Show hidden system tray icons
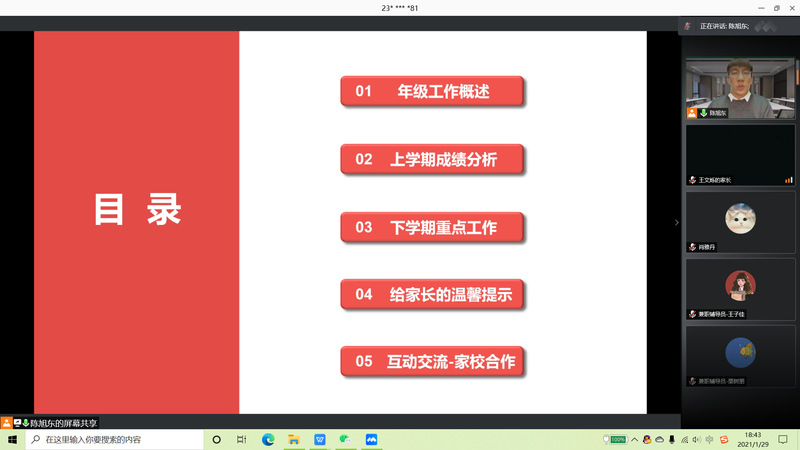Viewport: 800px width, 450px height. pyautogui.click(x=635, y=439)
